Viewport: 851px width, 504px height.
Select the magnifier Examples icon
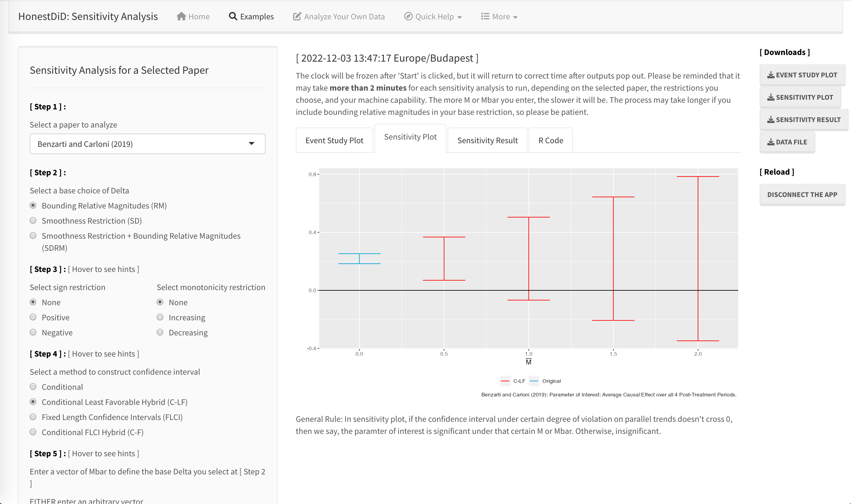(233, 16)
